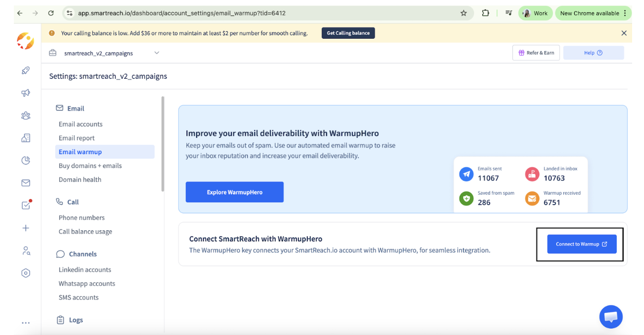Open Whatsapp accounts settings
This screenshot has height=335, width=644.
point(87,283)
